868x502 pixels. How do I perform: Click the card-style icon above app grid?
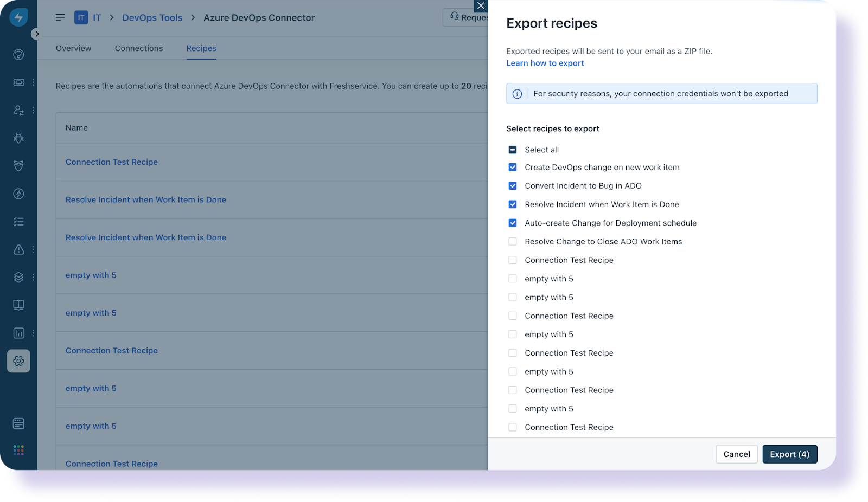18,423
